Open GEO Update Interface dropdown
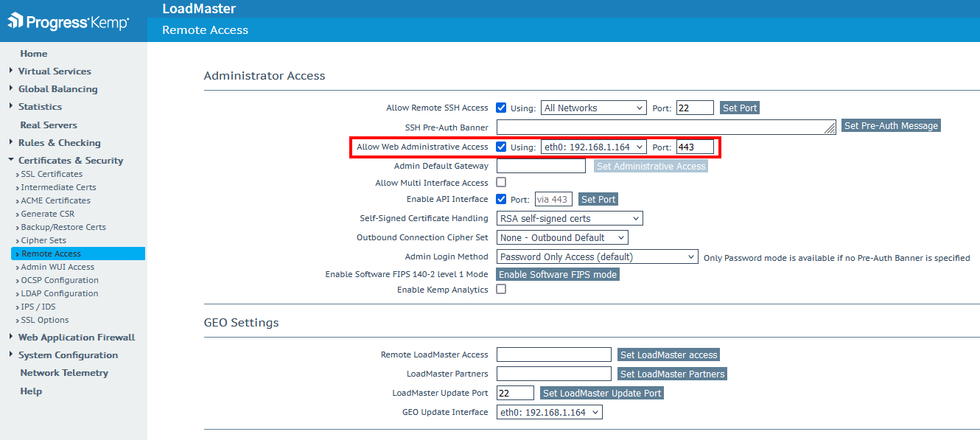 tap(550, 412)
